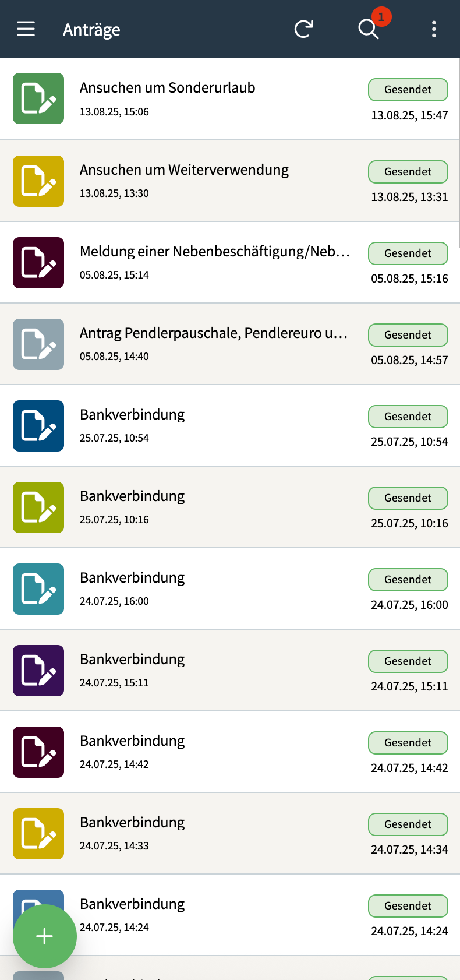
Task: Open the three-dot overflow menu
Action: pyautogui.click(x=434, y=29)
